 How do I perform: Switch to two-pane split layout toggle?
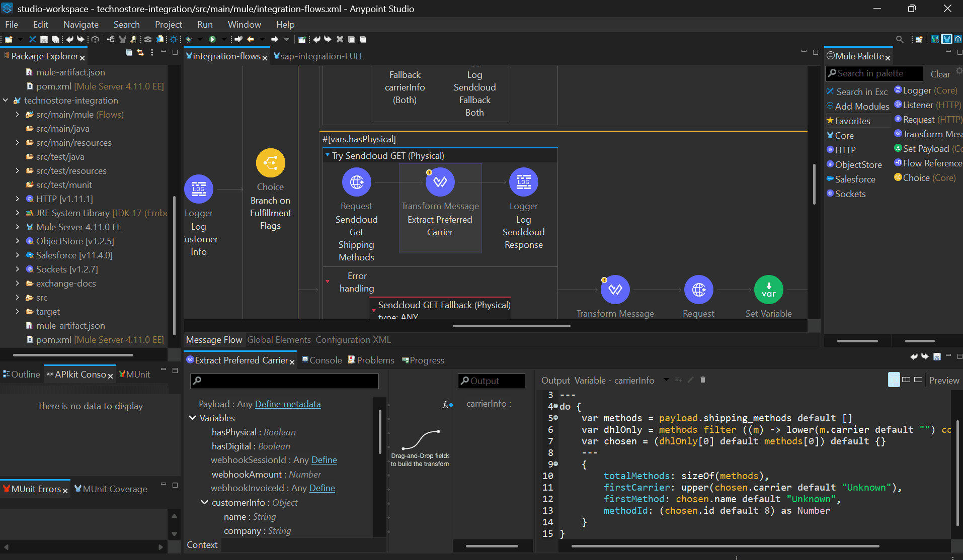pos(906,380)
